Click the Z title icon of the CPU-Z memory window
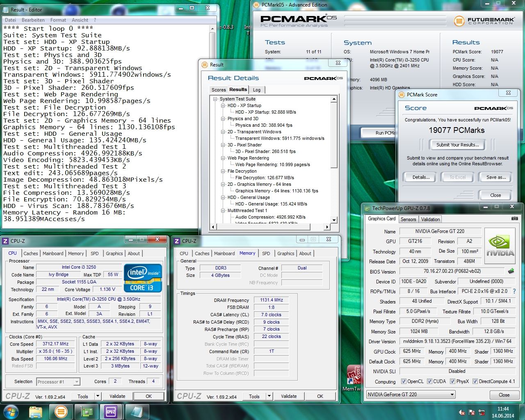525x420 pixels. (177, 241)
